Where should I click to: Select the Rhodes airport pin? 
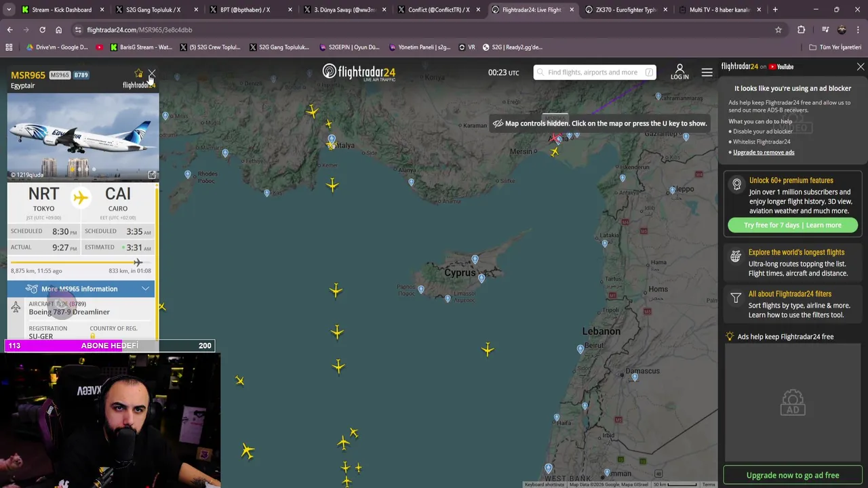[188, 174]
